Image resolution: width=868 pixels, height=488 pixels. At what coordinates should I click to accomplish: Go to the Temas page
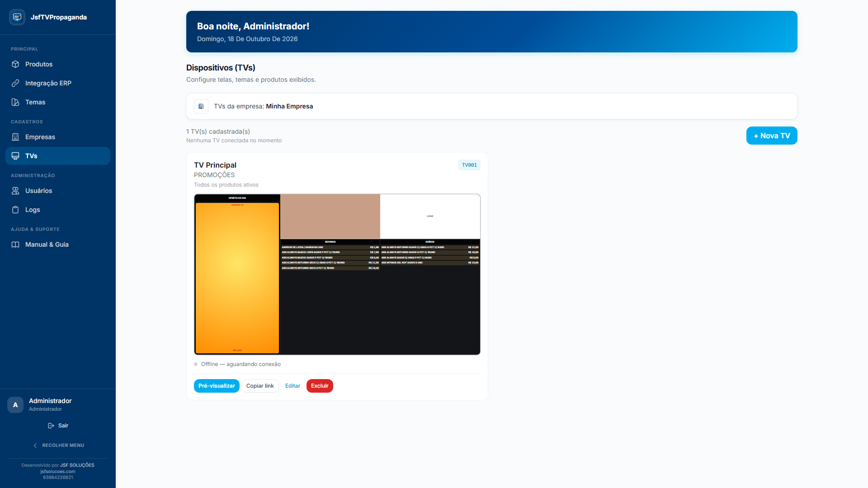coord(58,102)
